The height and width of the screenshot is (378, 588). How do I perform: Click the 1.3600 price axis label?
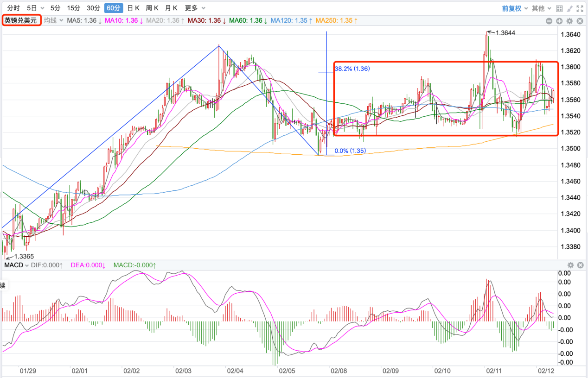click(x=571, y=67)
